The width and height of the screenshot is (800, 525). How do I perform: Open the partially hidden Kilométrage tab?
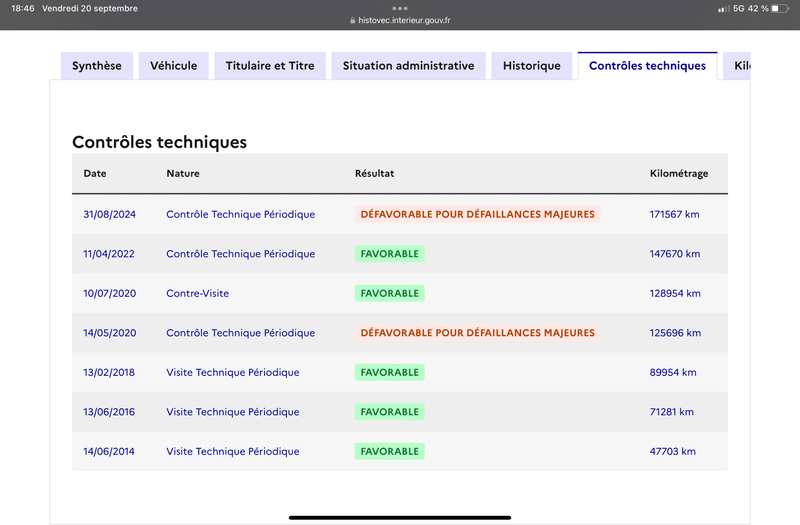tap(737, 66)
